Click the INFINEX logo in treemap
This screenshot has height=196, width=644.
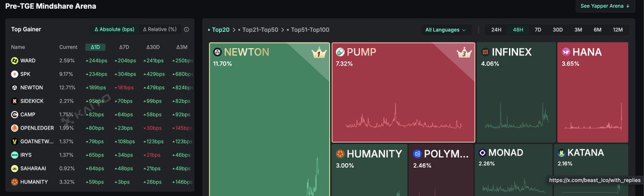click(485, 52)
